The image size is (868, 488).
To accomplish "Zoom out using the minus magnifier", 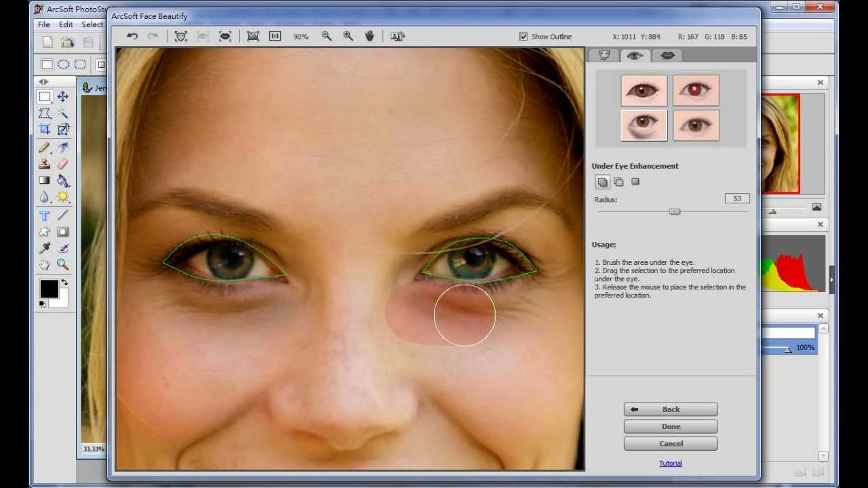I will (x=326, y=37).
